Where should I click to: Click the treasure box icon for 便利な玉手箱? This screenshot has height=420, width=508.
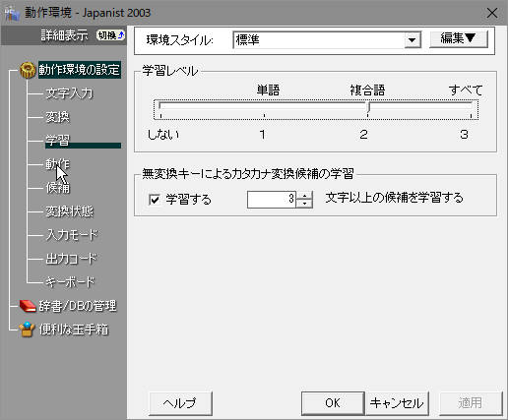27,330
